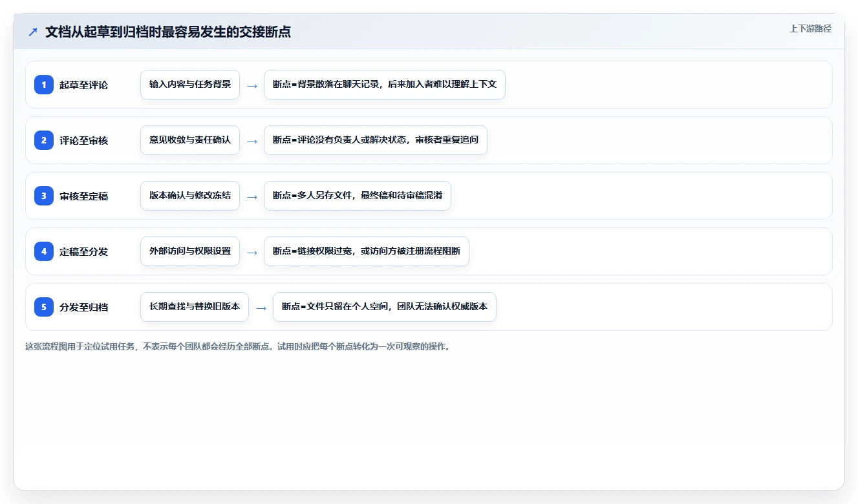This screenshot has width=858, height=504.
Task: Click the 上下游路径 label
Action: (810, 29)
